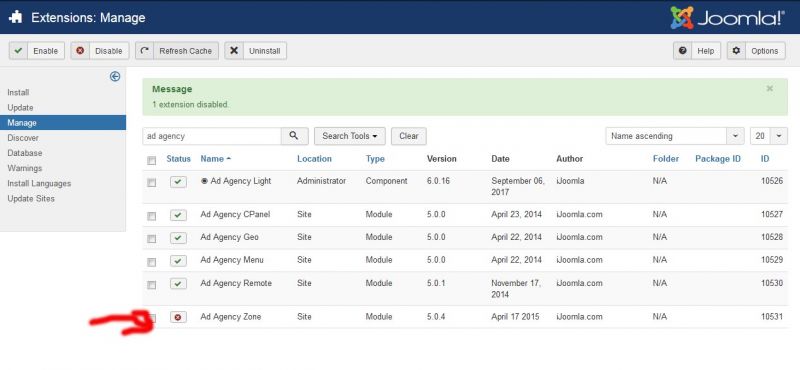The height and width of the screenshot is (370, 800).
Task: Click the Joomla logo in the header
Action: [x=728, y=18]
